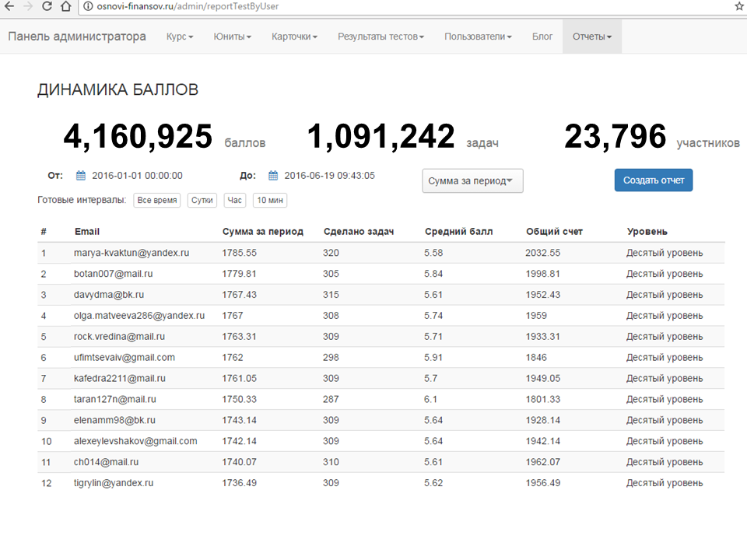747x560 pixels.
Task: Click email tigrylin@yandex.ru
Action: (x=114, y=483)
